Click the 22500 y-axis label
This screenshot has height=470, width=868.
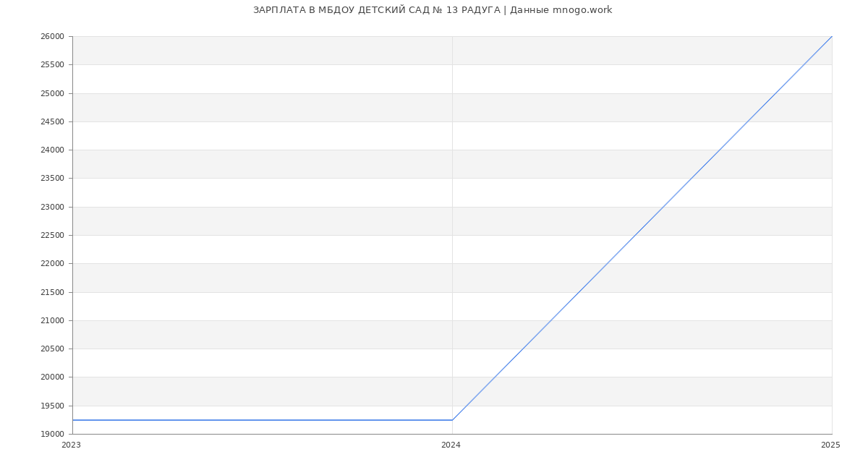(x=52, y=236)
